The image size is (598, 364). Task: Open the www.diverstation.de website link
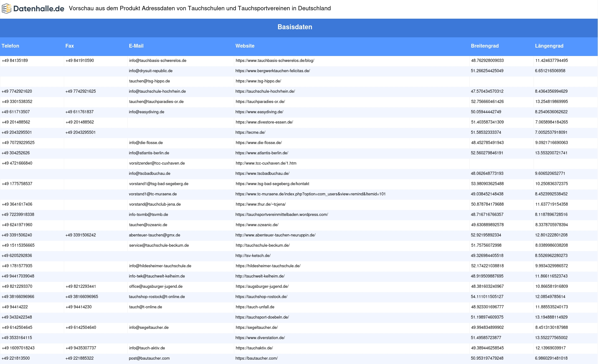click(x=260, y=338)
